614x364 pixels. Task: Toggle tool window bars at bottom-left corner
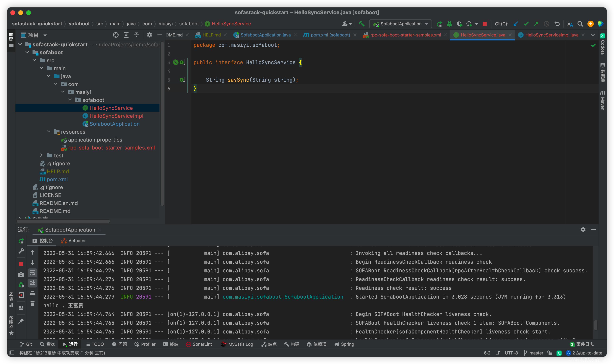[12, 353]
